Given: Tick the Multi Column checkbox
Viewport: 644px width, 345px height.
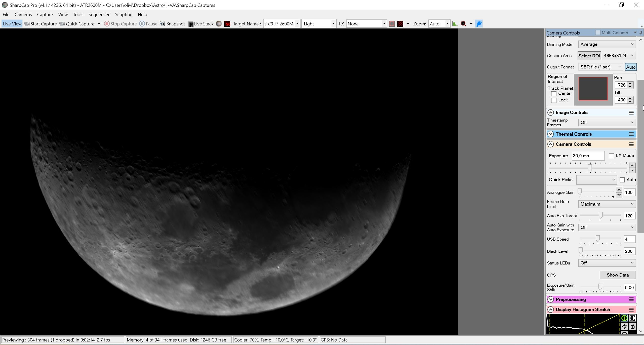Looking at the screenshot, I should [x=598, y=32].
